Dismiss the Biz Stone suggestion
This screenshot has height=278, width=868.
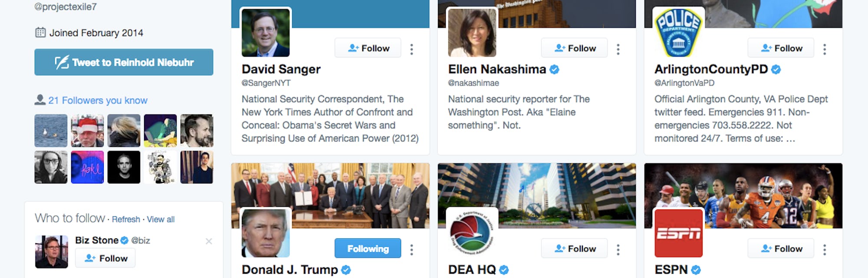[x=209, y=241]
